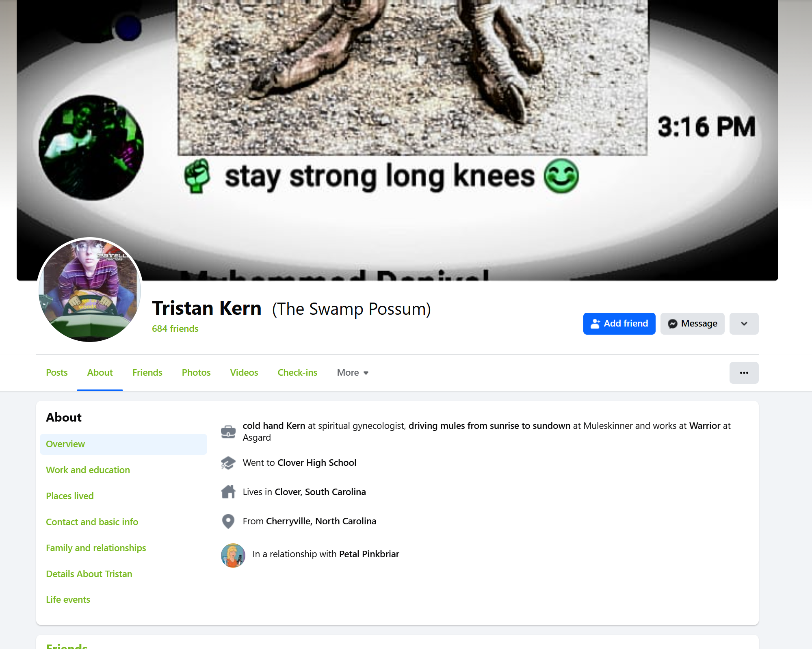812x649 pixels.
Task: Click the three-dots profile options button
Action: 744,373
